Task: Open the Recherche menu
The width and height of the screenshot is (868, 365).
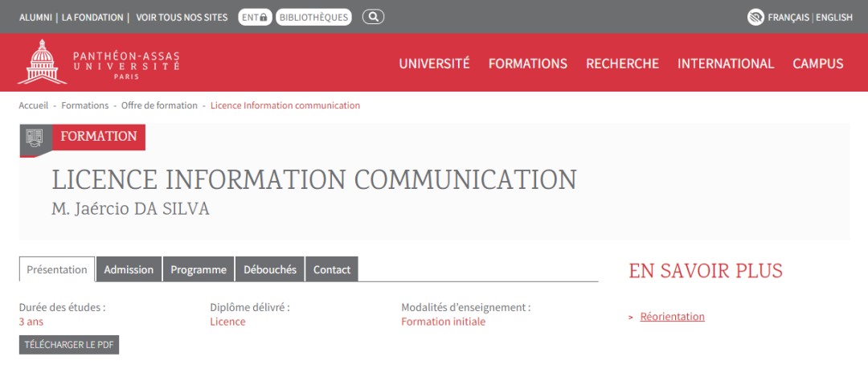Action: point(622,64)
